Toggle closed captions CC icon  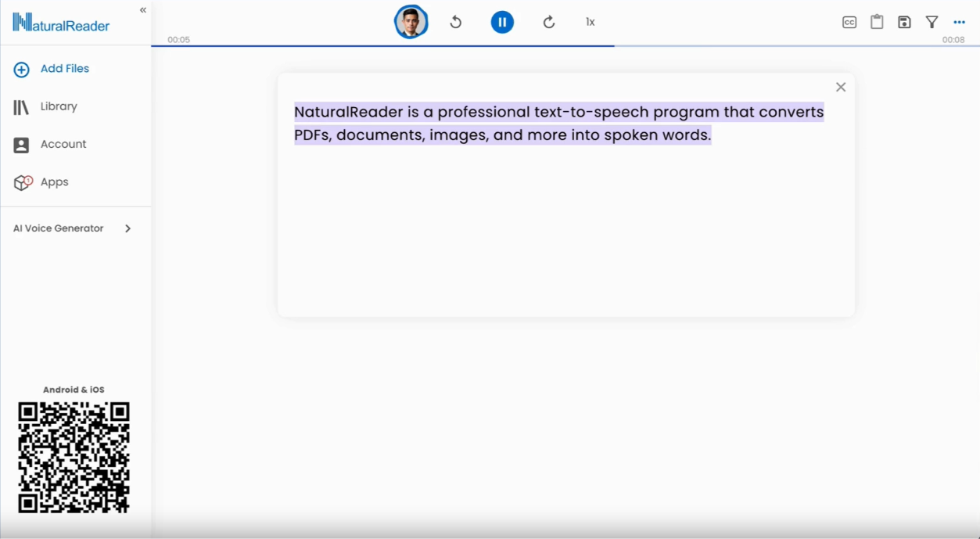(849, 22)
